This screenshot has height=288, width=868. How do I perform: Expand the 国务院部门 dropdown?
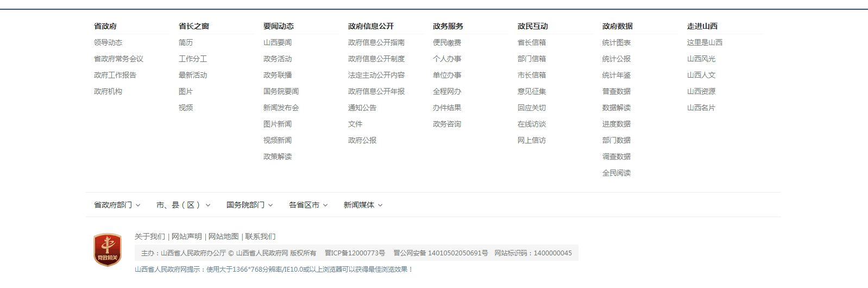249,205
